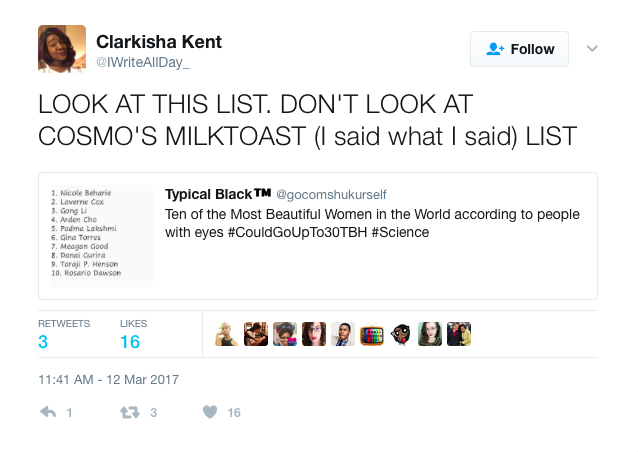The height and width of the screenshot is (452, 638).
Task: Follow Clarkisha Kent
Action: tap(519, 49)
